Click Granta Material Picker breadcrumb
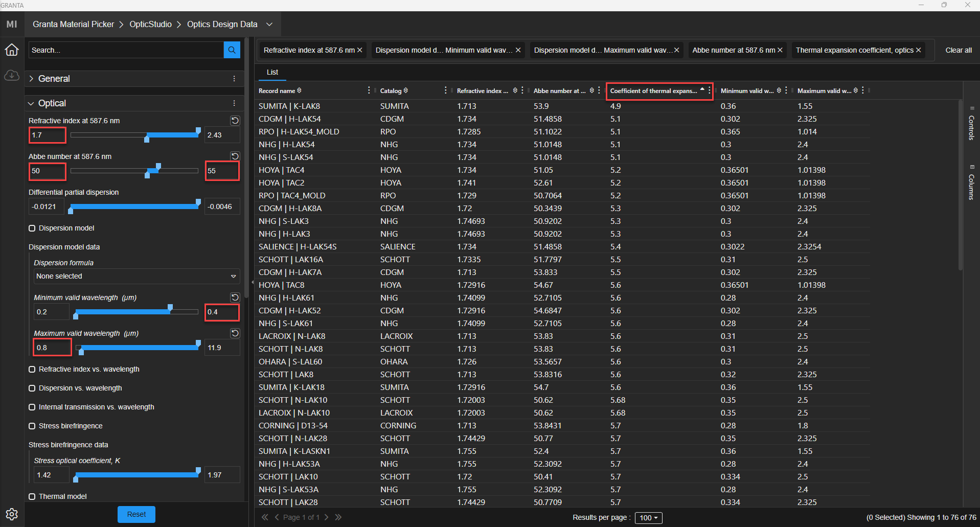This screenshot has width=980, height=527. pyautogui.click(x=74, y=24)
